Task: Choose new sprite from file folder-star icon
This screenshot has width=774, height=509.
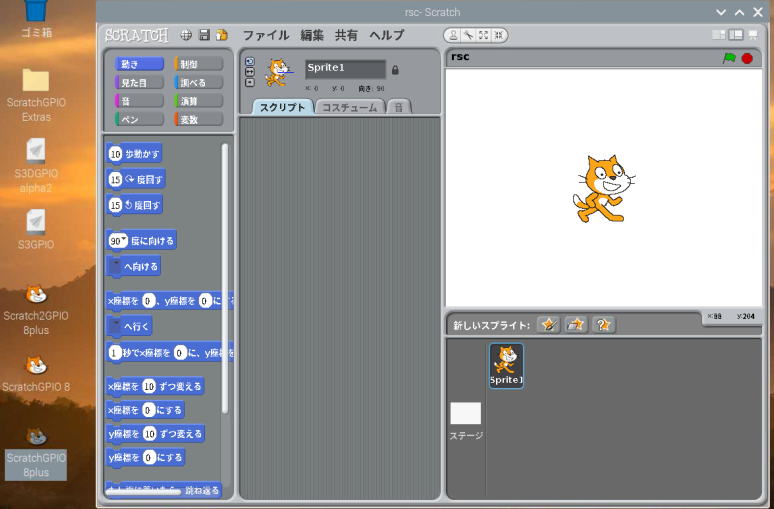Action: (x=576, y=325)
